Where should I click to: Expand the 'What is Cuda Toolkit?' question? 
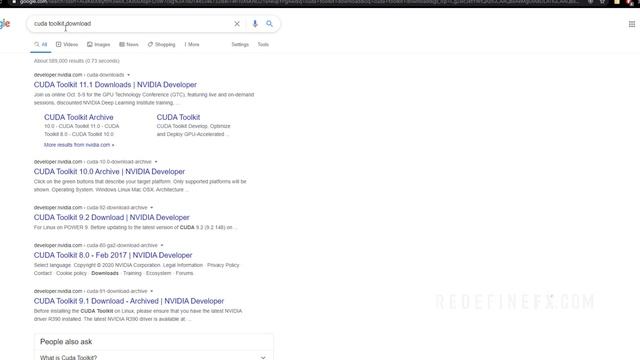pyautogui.click(x=153, y=357)
